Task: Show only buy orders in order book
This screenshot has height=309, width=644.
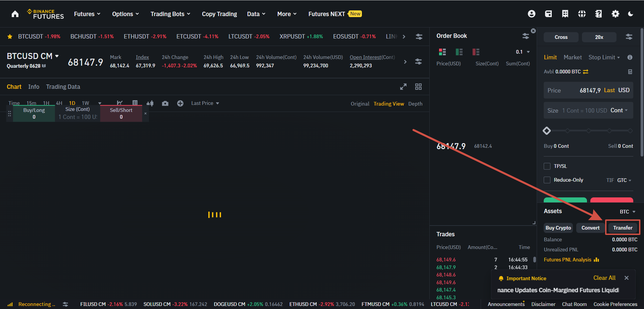Action: (459, 52)
